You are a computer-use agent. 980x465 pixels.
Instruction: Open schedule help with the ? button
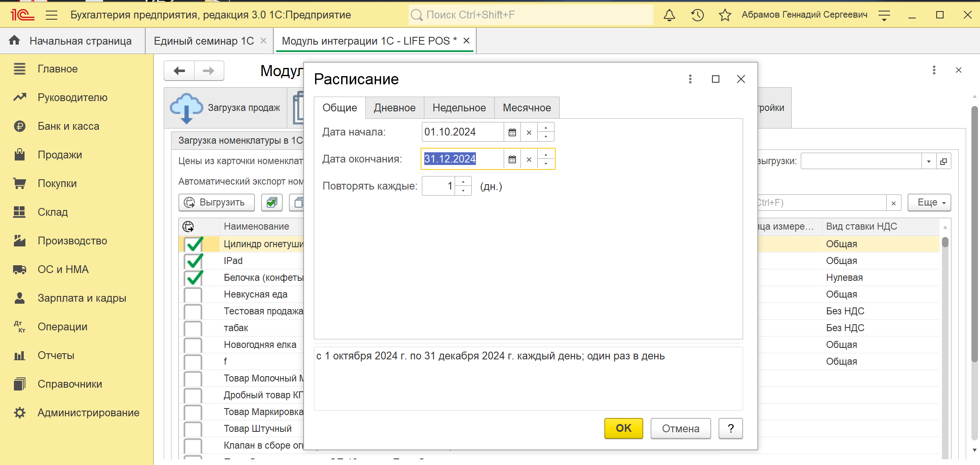tap(730, 428)
